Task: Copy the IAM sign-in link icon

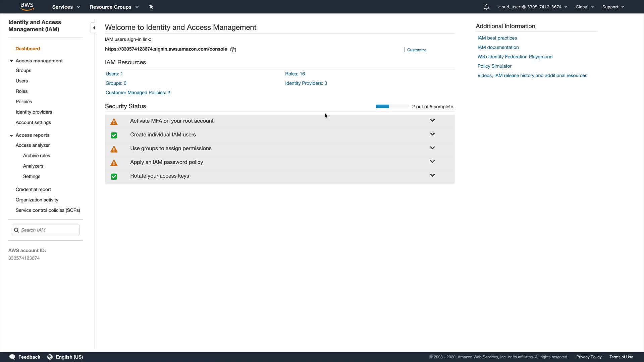Action: tap(233, 50)
